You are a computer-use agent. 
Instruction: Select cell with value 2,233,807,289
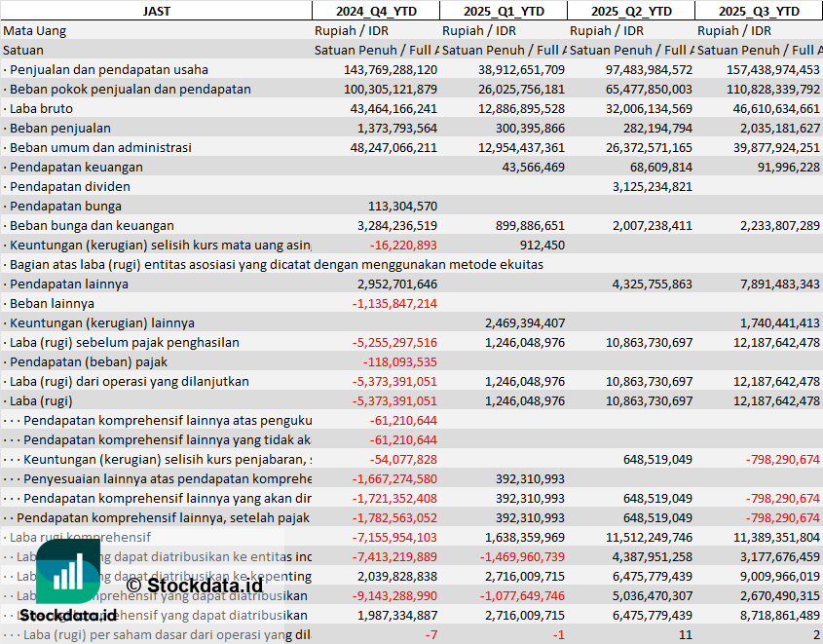point(780,225)
